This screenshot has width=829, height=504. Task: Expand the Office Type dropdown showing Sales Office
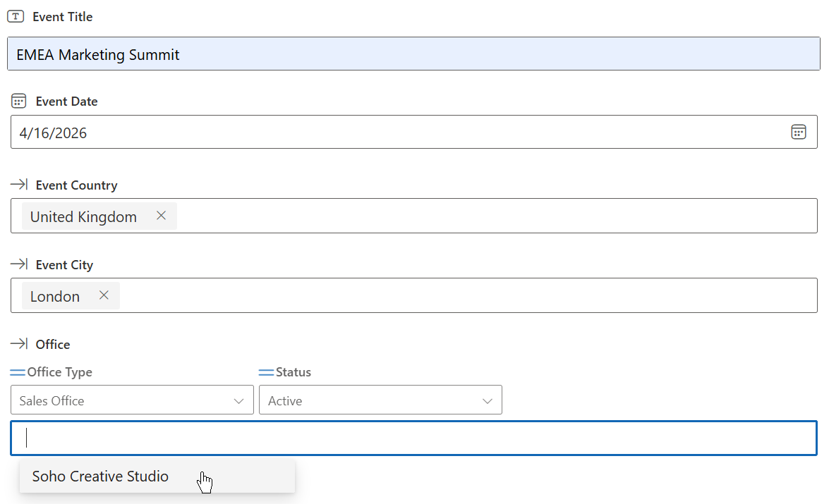[x=238, y=400]
